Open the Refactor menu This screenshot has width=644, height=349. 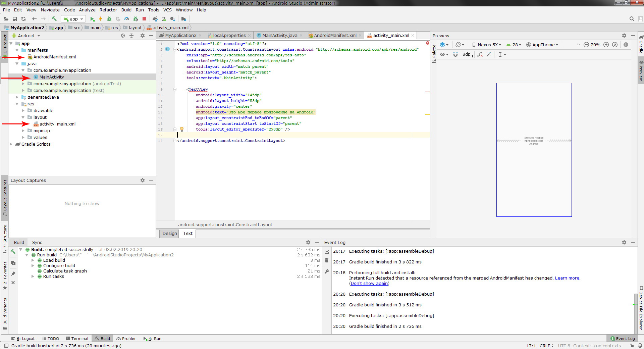click(x=108, y=10)
